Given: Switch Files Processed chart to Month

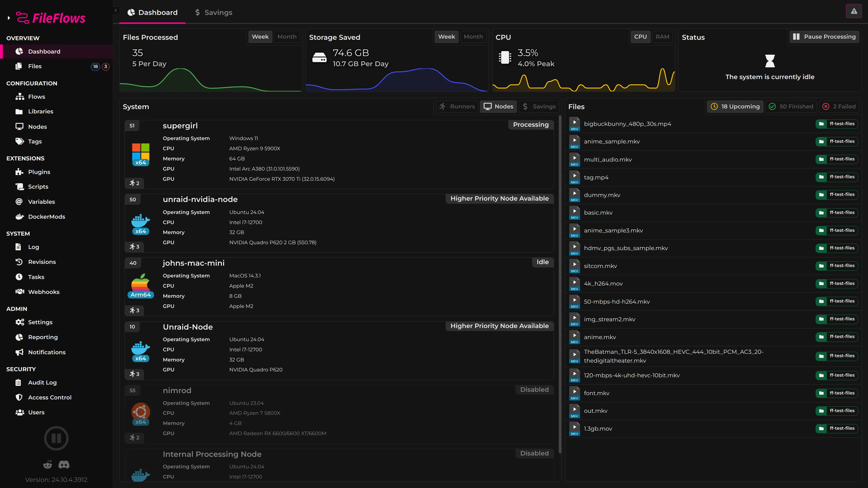Looking at the screenshot, I should pyautogui.click(x=287, y=37).
